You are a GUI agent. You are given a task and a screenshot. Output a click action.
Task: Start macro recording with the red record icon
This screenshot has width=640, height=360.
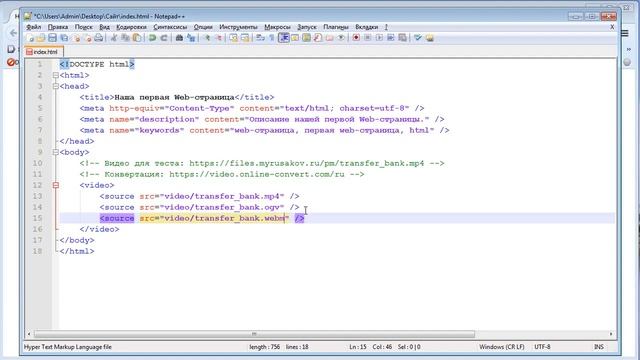pyautogui.click(x=356, y=38)
